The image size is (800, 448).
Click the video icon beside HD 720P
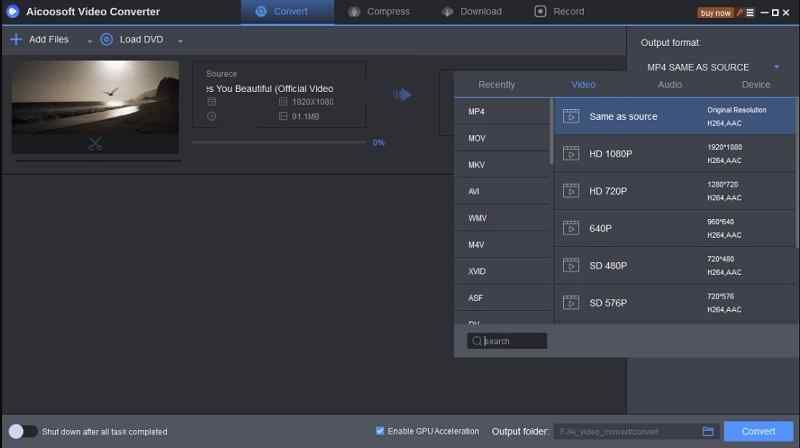click(x=571, y=191)
